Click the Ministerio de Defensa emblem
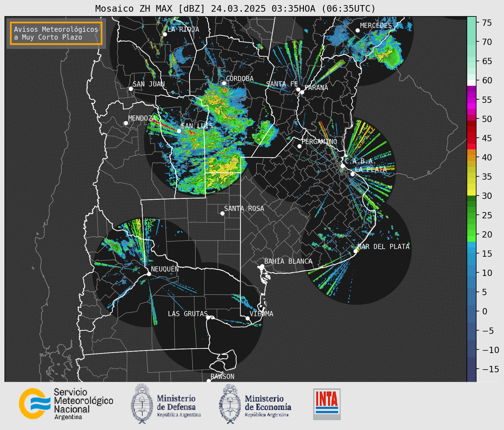 pyautogui.click(x=142, y=403)
